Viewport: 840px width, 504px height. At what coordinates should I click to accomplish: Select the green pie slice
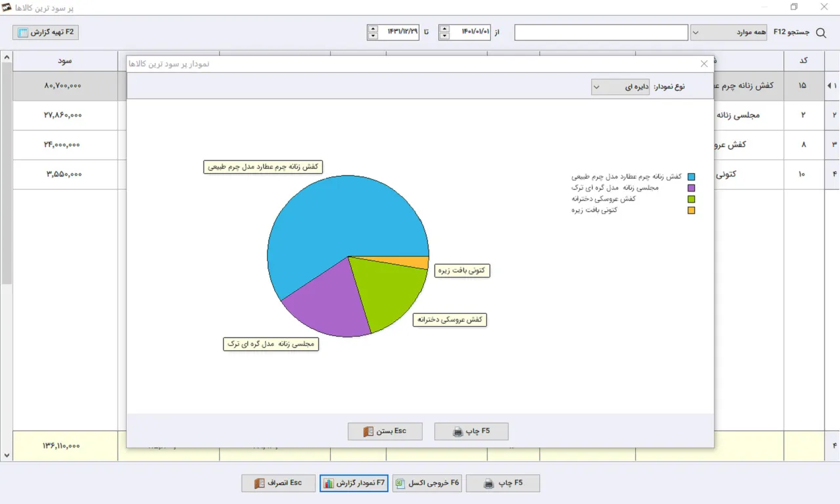[387, 289]
